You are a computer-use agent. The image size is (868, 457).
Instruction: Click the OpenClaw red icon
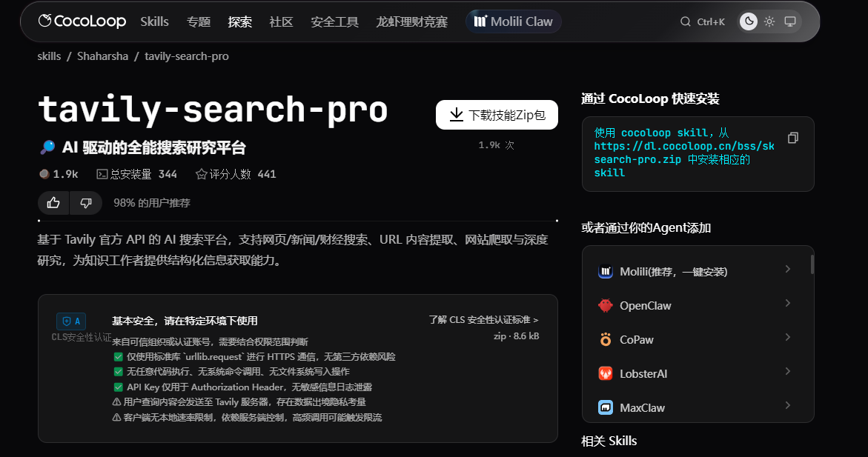[606, 305]
